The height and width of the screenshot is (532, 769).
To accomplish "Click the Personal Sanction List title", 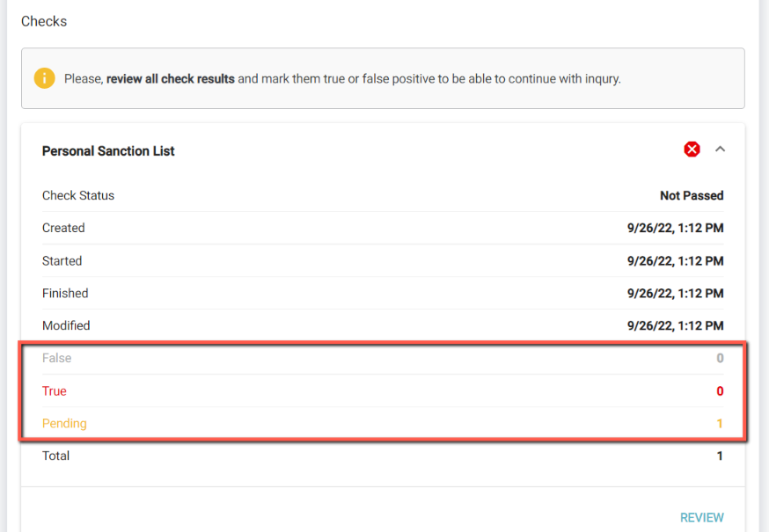I will pyautogui.click(x=108, y=151).
